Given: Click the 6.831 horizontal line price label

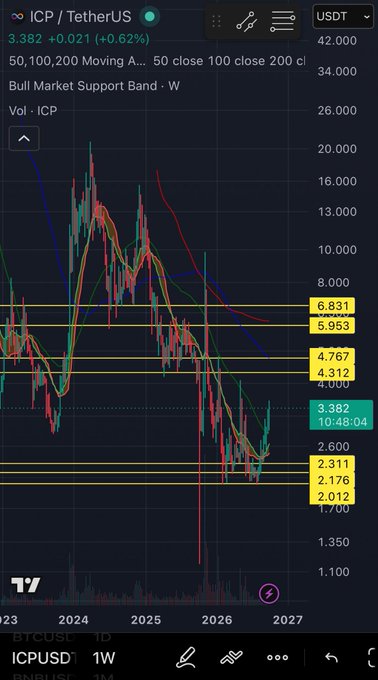Looking at the screenshot, I should coord(332,306).
